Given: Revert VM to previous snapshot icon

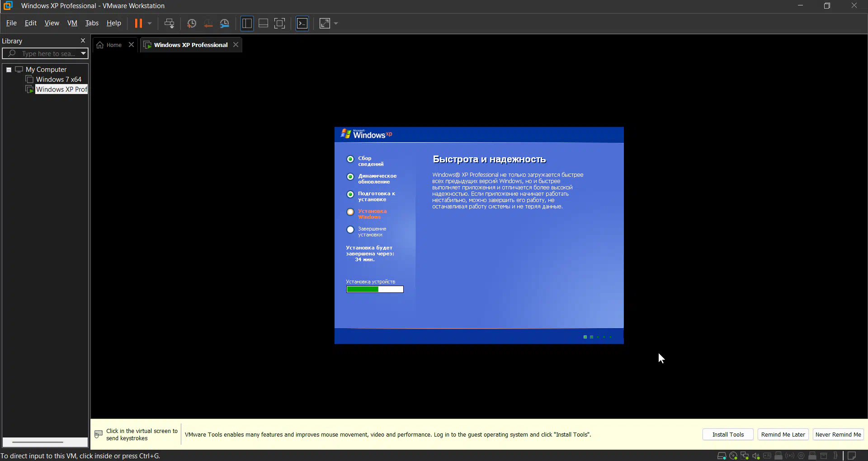Looking at the screenshot, I should (208, 24).
